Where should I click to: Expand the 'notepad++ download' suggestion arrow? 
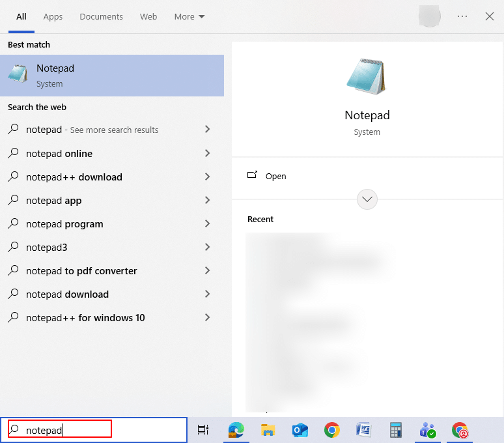[x=208, y=177]
